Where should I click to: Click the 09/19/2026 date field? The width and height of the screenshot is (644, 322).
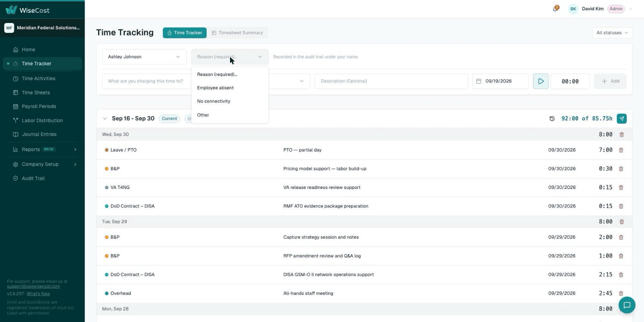[x=501, y=81]
